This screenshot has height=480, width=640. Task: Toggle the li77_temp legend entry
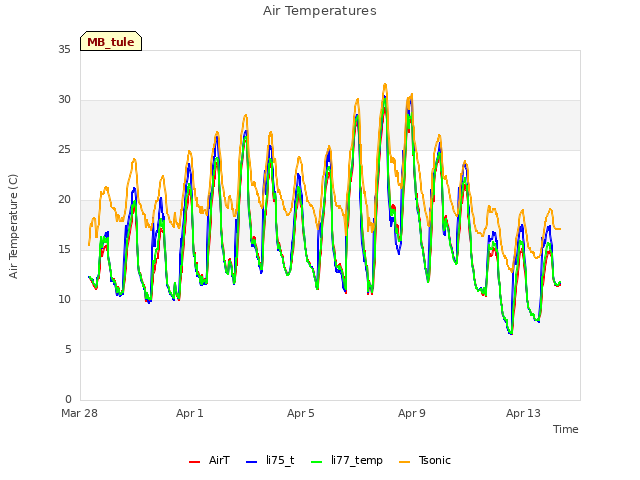(347, 460)
